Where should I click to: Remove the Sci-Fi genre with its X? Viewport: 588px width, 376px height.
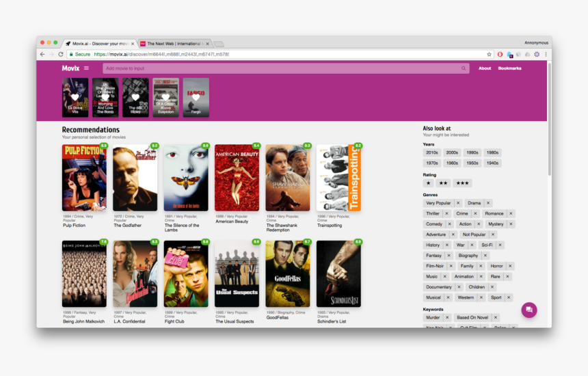click(x=500, y=245)
